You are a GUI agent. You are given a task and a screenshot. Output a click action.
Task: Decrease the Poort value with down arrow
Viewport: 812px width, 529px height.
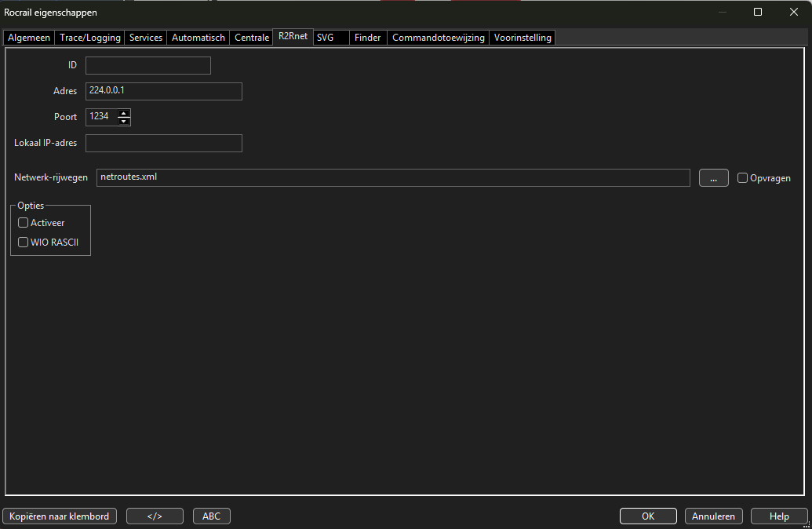[x=124, y=121]
